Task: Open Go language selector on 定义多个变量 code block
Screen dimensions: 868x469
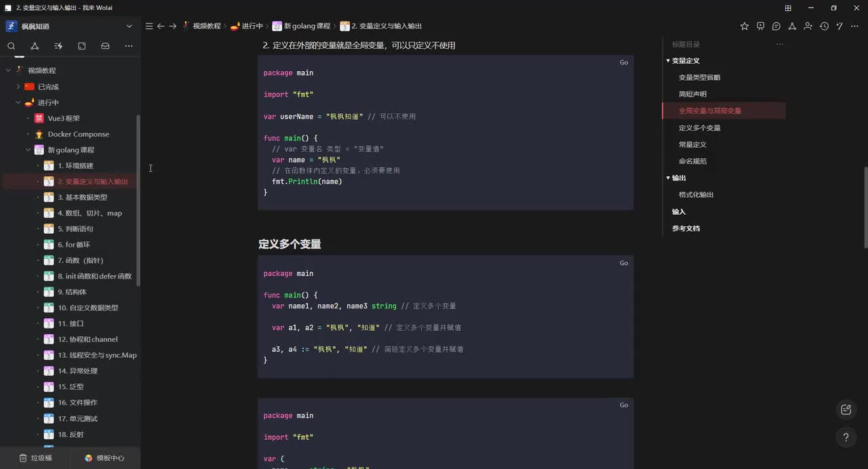Action: pyautogui.click(x=624, y=263)
